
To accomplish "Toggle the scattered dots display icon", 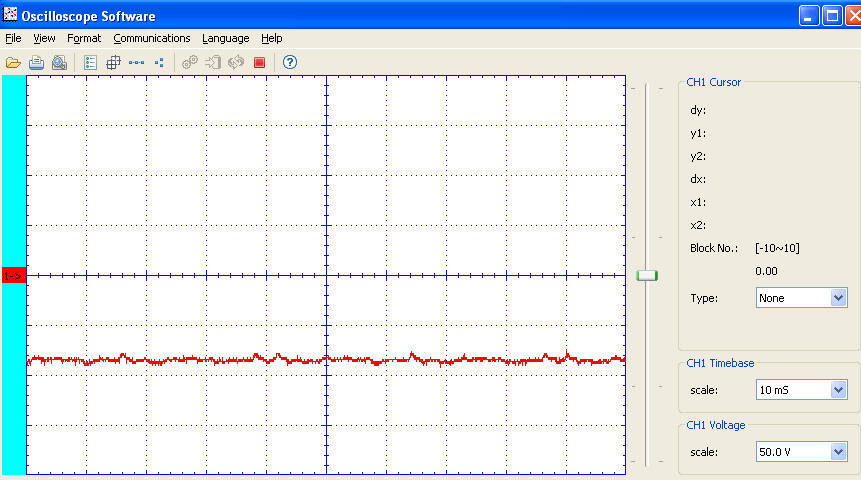I will coord(159,62).
